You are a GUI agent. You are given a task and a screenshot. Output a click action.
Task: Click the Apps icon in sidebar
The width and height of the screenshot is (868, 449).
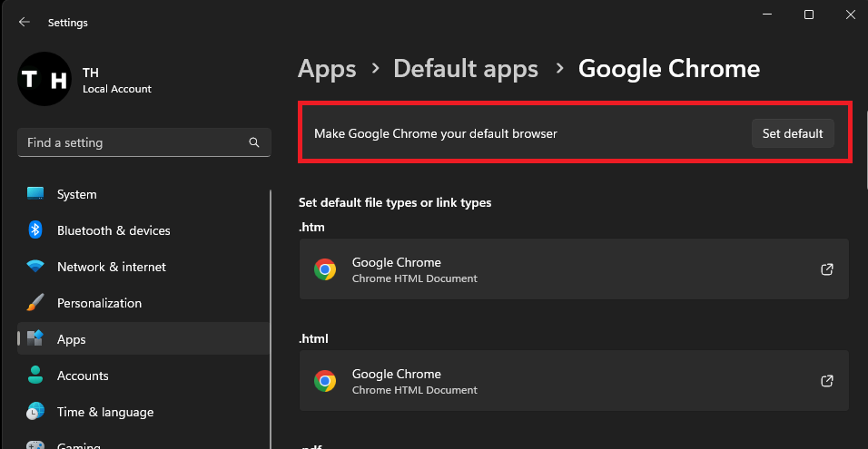[x=35, y=338]
